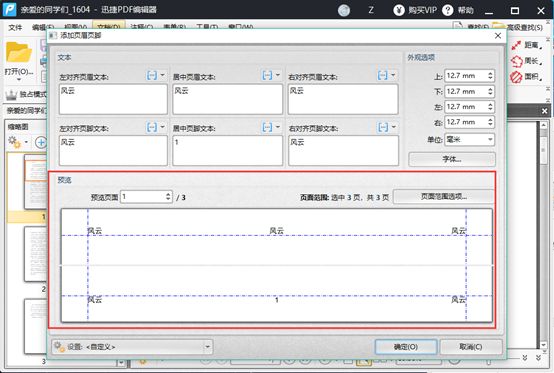Screen dimensions: 554x373
Task: Select the Area measuring tool
Action: (517, 77)
